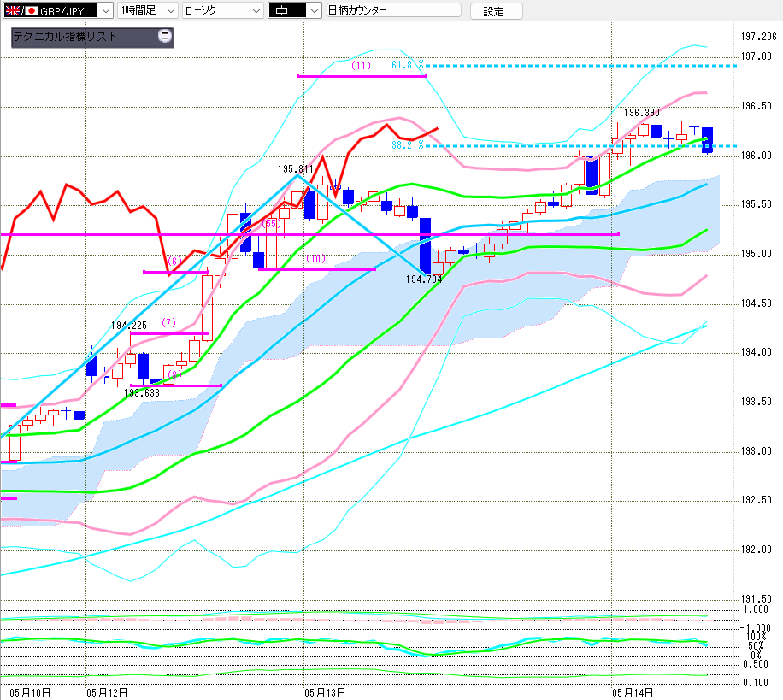
Task: Click the 196.390 high price annotation
Action: pyautogui.click(x=642, y=113)
